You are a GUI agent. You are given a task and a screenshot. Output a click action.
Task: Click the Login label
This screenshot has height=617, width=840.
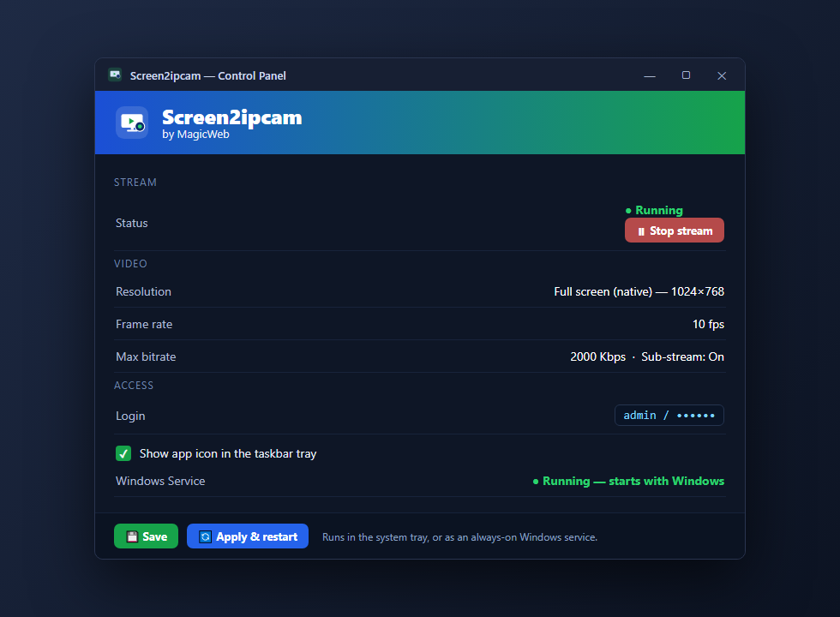tap(130, 416)
